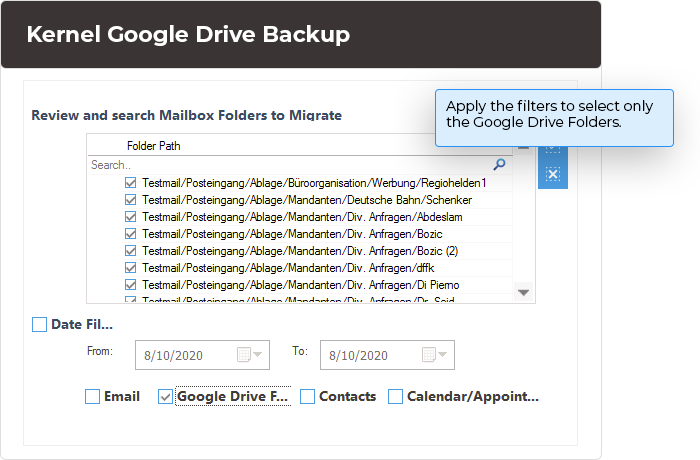700x460 pixels.
Task: Click the Date Fil... label text
Action: pos(82,325)
